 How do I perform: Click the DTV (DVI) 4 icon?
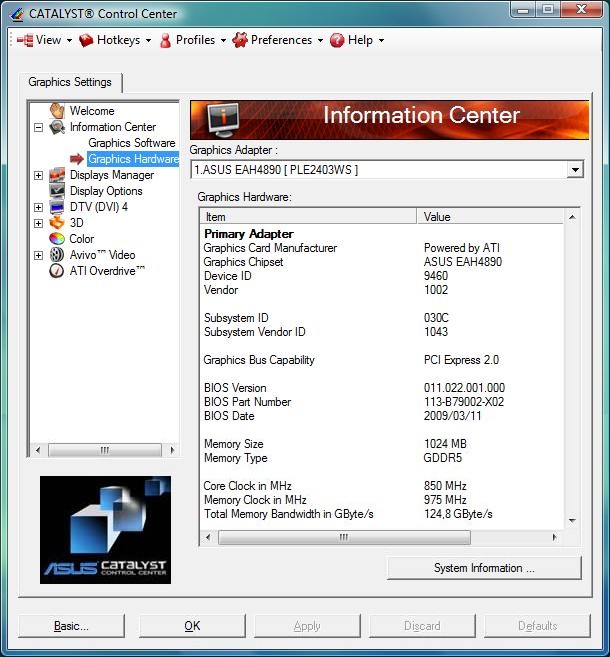[57, 207]
